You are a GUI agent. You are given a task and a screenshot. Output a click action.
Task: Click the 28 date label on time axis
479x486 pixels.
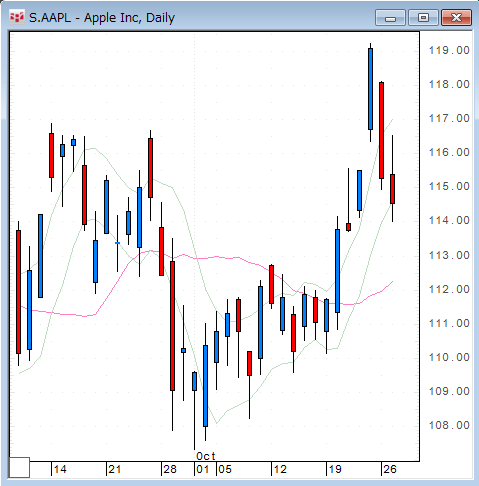[170, 469]
